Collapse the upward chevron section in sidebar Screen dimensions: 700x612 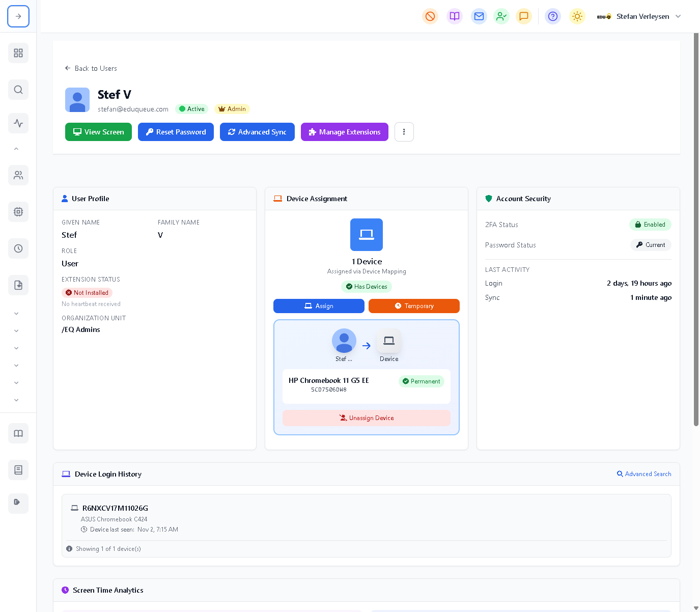point(16,148)
